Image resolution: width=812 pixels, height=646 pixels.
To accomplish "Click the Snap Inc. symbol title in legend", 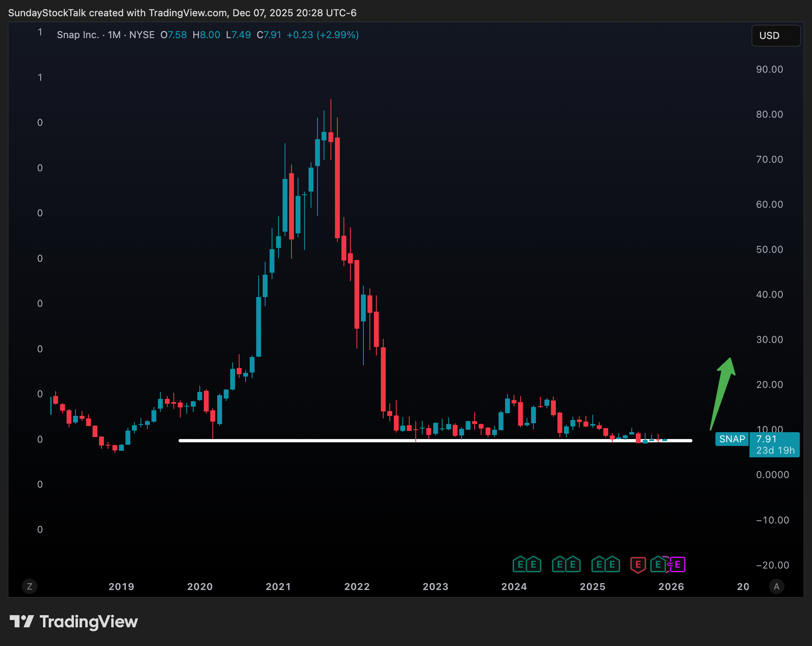I will (78, 35).
